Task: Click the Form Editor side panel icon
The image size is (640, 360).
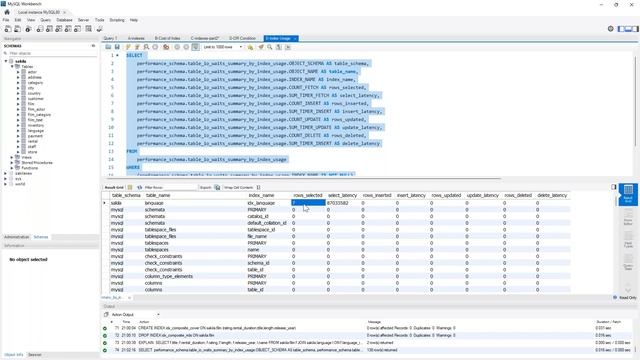Action: point(628,217)
